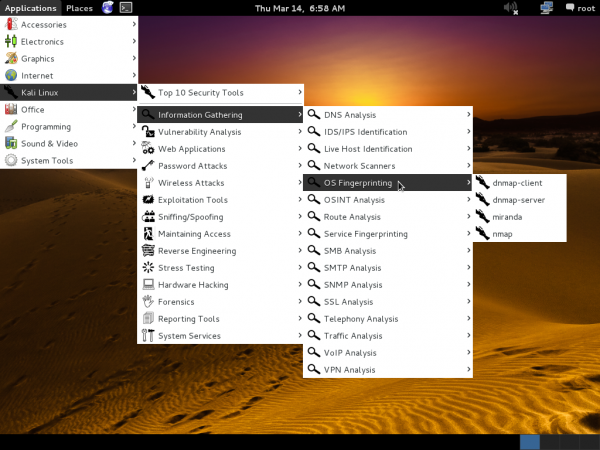The image size is (600, 450).
Task: Open the root user menu
Action: coord(580,8)
